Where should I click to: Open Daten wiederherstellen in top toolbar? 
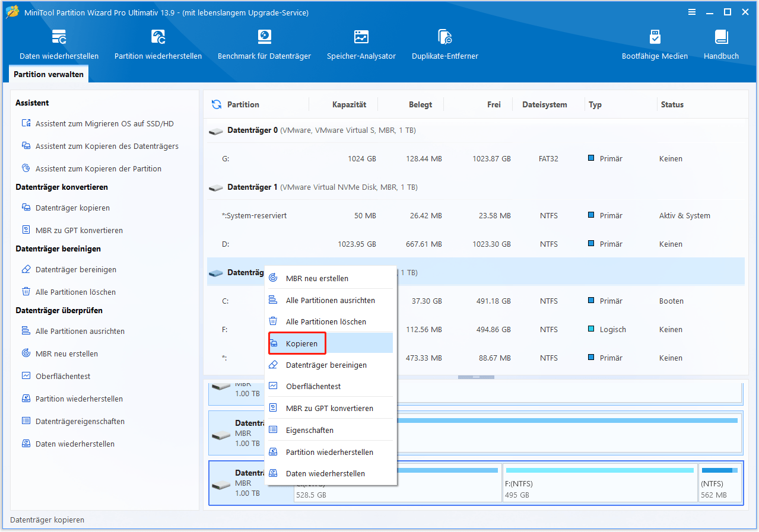point(59,44)
